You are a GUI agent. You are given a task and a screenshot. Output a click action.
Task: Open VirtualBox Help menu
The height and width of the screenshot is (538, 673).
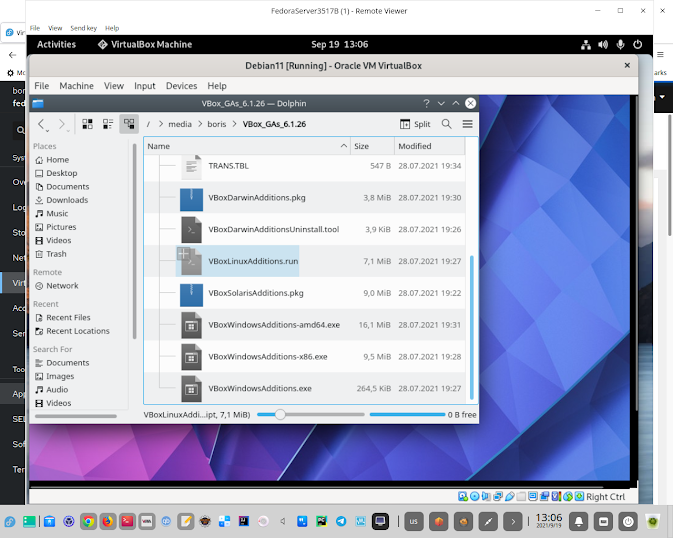click(217, 86)
